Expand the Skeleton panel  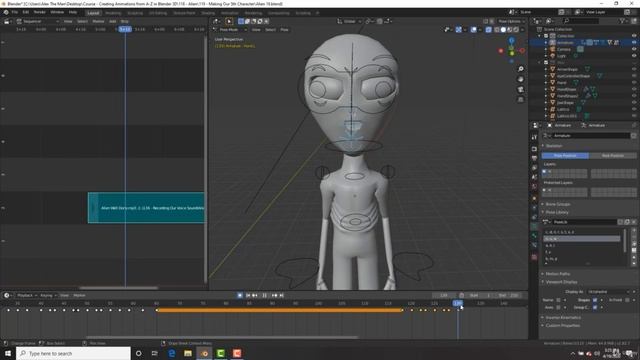point(553,146)
